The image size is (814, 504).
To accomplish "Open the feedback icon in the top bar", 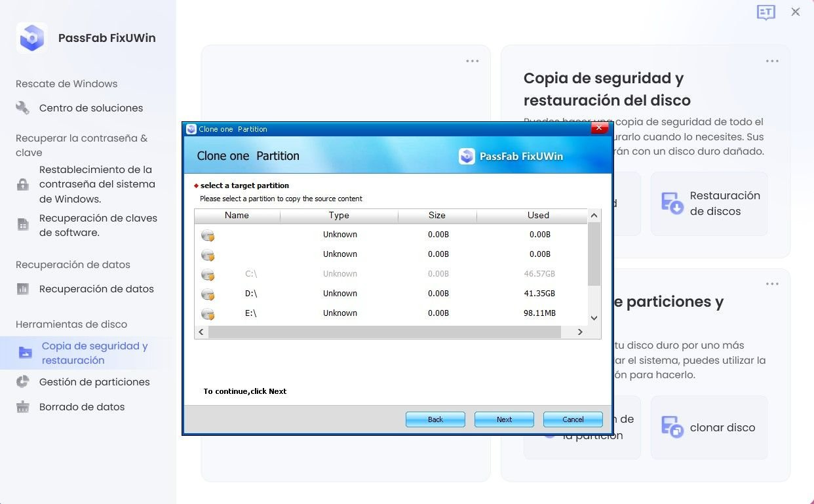I will 766,12.
